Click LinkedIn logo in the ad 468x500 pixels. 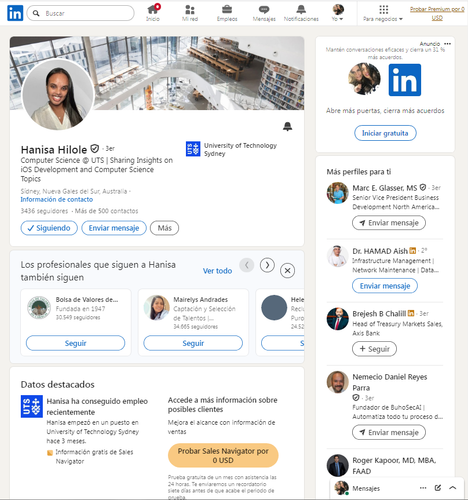click(x=405, y=80)
